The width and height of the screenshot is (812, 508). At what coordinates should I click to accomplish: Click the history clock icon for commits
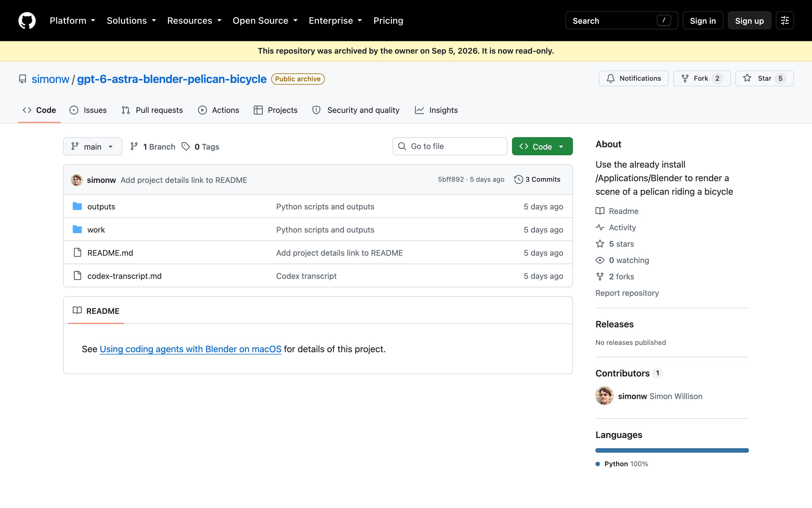pyautogui.click(x=518, y=179)
